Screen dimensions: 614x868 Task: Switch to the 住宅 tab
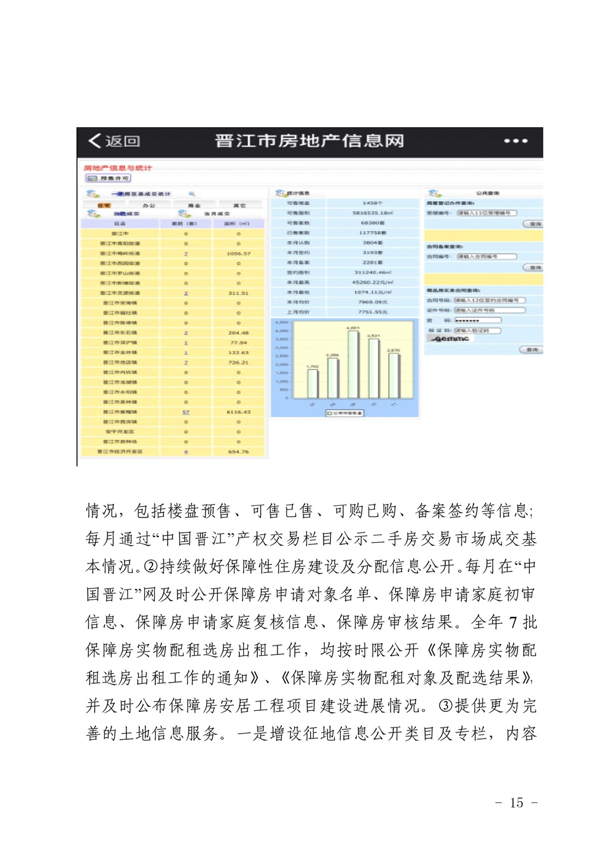coord(104,205)
